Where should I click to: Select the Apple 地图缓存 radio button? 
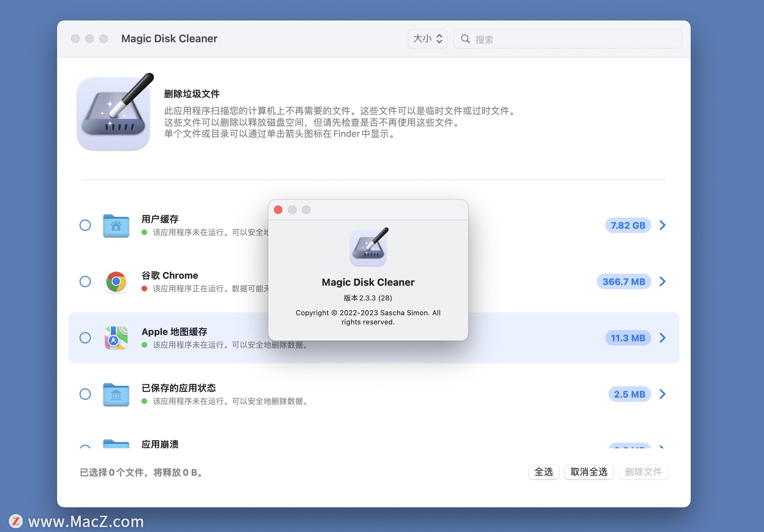[85, 338]
